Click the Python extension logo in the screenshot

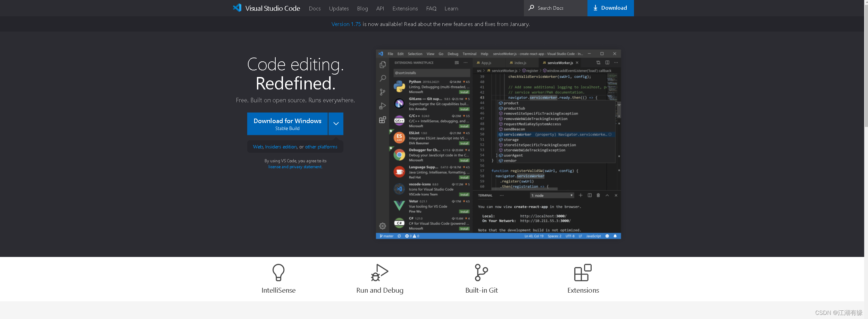399,86
